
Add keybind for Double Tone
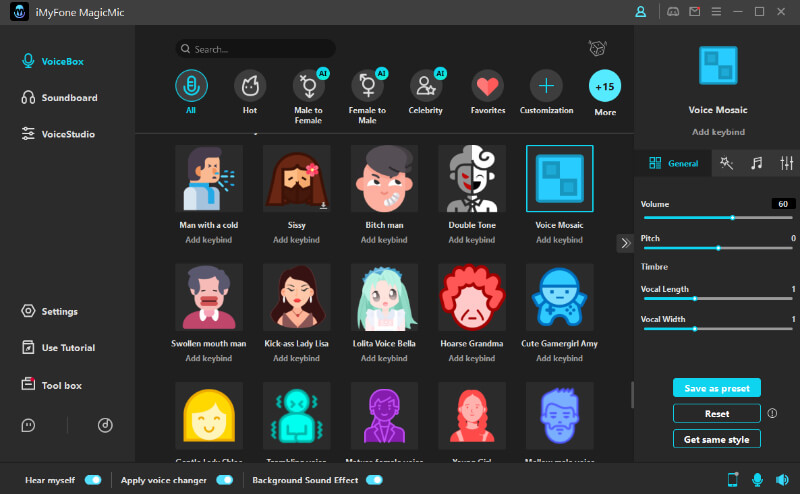tap(472, 240)
